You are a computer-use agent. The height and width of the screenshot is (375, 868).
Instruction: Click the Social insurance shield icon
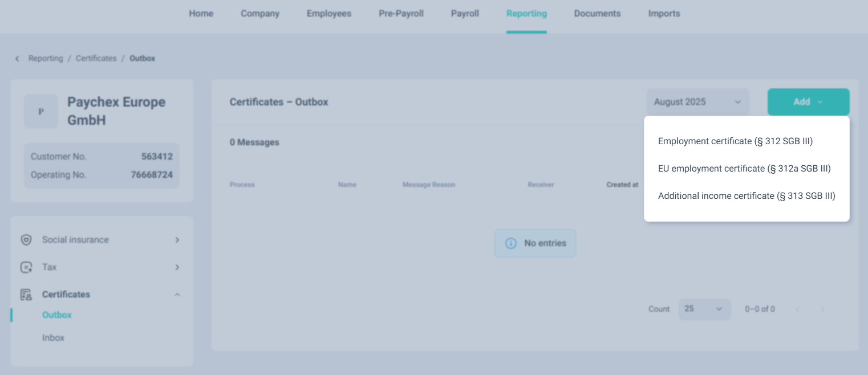point(26,240)
